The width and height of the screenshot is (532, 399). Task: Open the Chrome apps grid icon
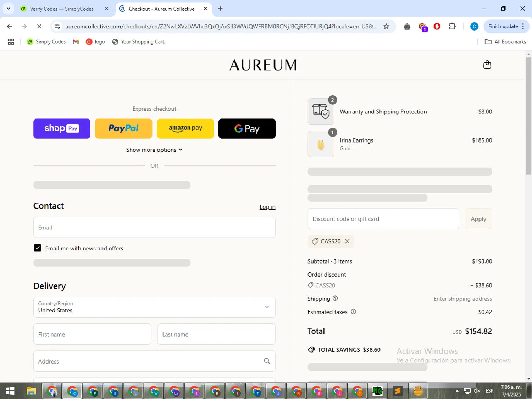[x=11, y=42]
